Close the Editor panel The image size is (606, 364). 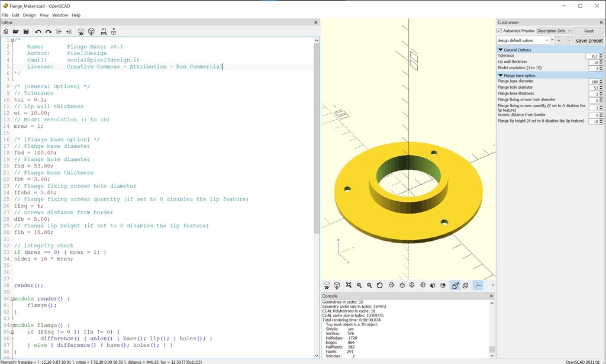[316, 22]
